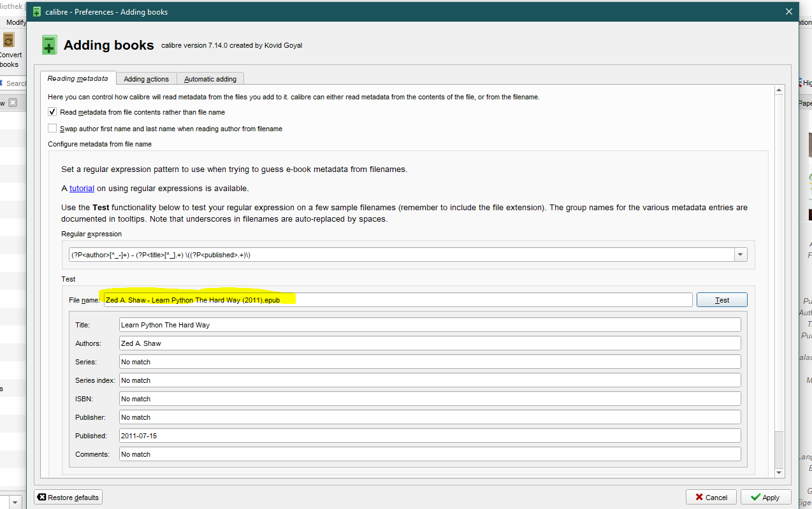This screenshot has width=812, height=509.
Task: Expand the regular expression history dropdown
Action: (x=740, y=255)
